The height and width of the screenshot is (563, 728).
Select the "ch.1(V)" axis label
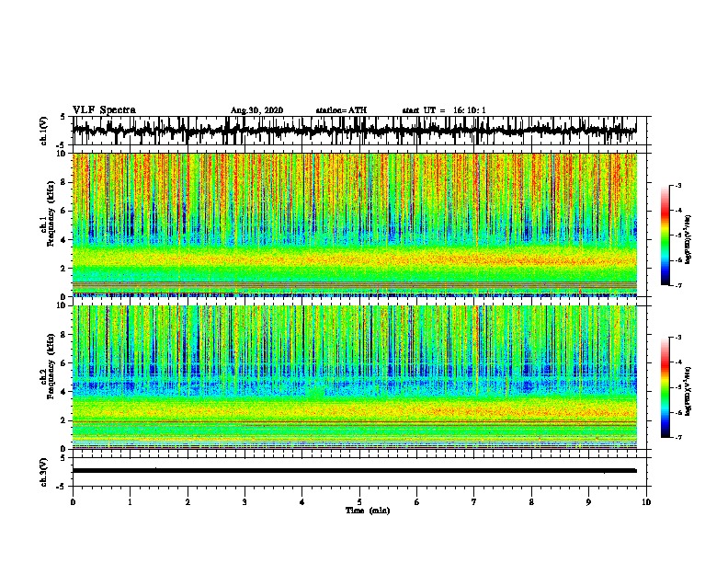[44, 131]
